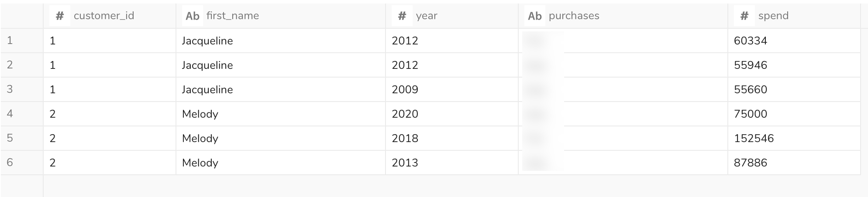Image resolution: width=868 pixels, height=197 pixels.
Task: Click the spend column header label
Action: pyautogui.click(x=773, y=16)
